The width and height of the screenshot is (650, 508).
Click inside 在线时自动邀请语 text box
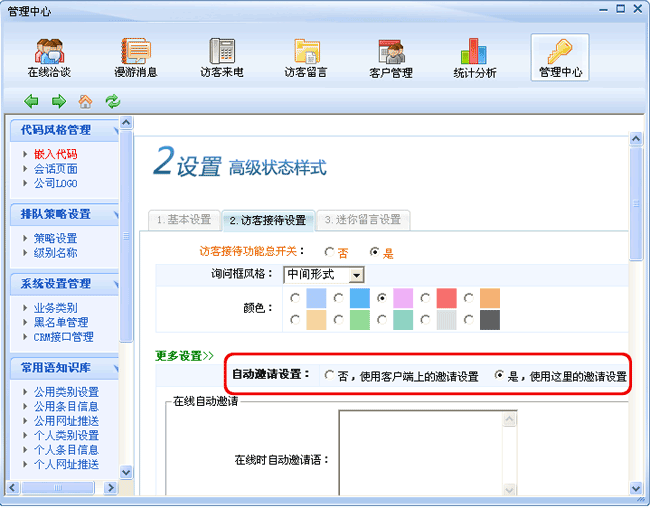click(421, 453)
